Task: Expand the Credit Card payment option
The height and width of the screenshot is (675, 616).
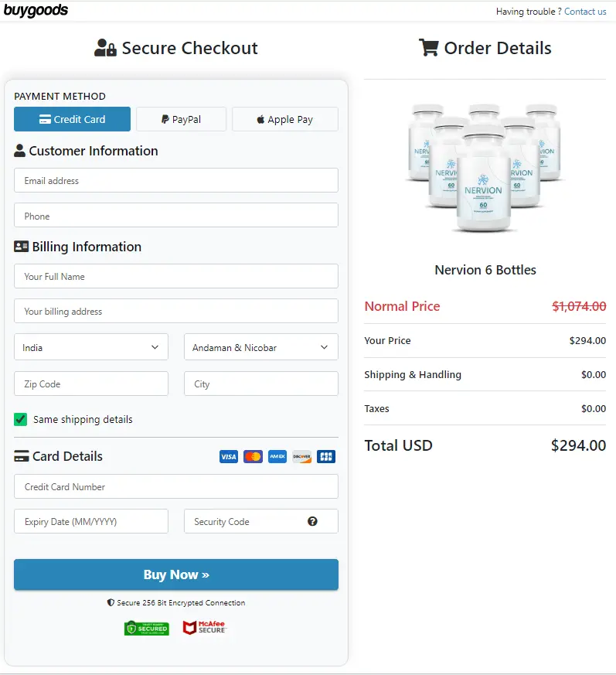Action: (72, 119)
